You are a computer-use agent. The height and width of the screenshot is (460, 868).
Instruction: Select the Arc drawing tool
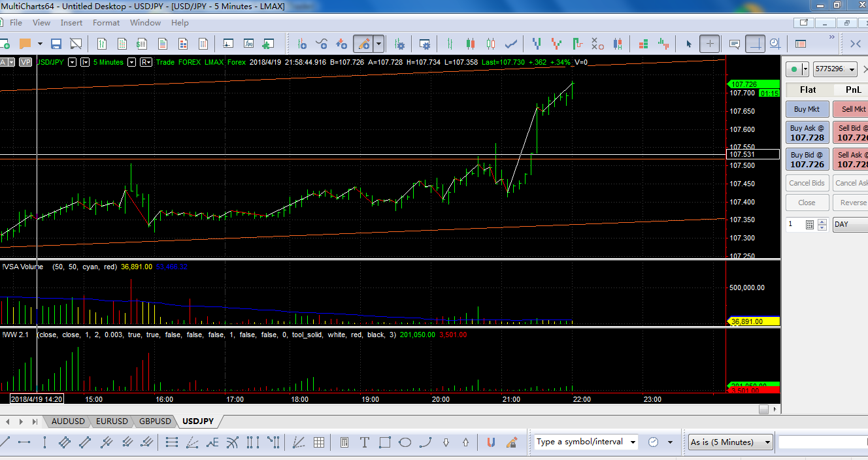click(426, 442)
